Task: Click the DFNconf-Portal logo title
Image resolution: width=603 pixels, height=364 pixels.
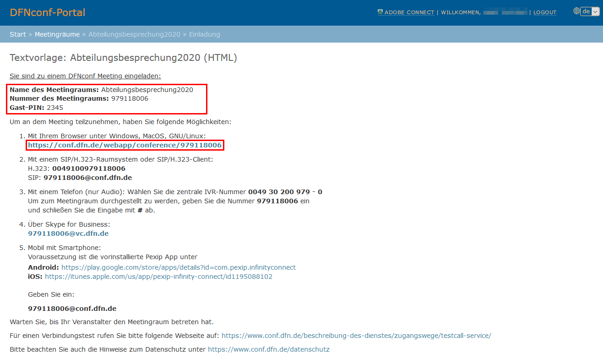Action: click(x=48, y=12)
